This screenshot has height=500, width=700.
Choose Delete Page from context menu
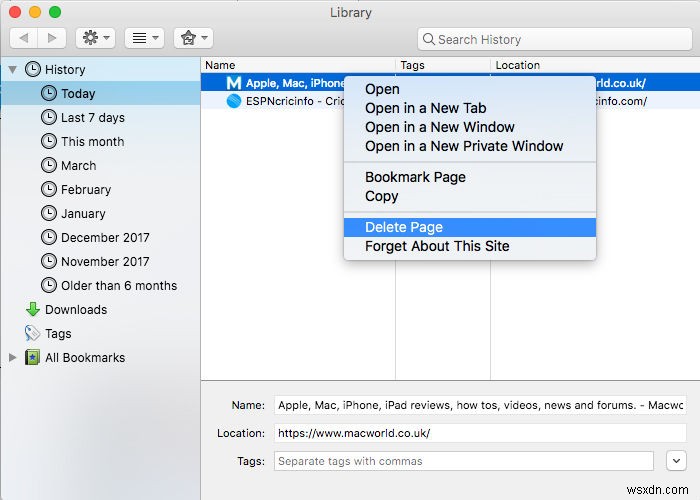pos(404,227)
